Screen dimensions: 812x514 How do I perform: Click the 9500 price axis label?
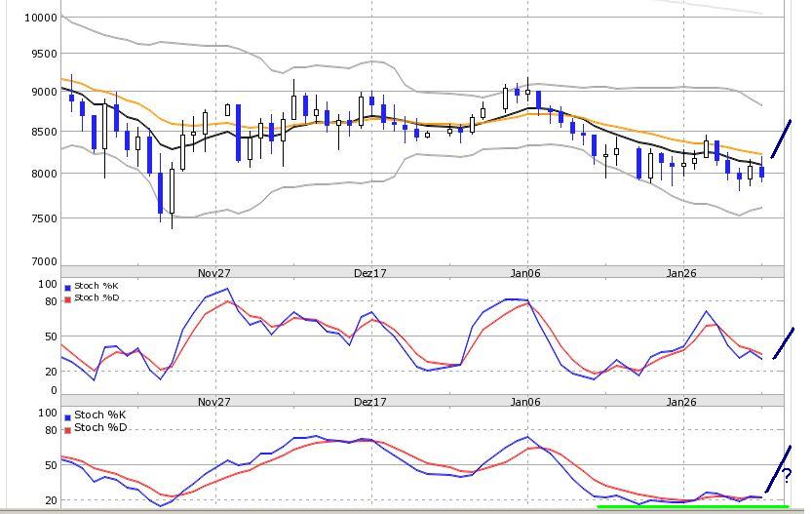click(x=44, y=54)
